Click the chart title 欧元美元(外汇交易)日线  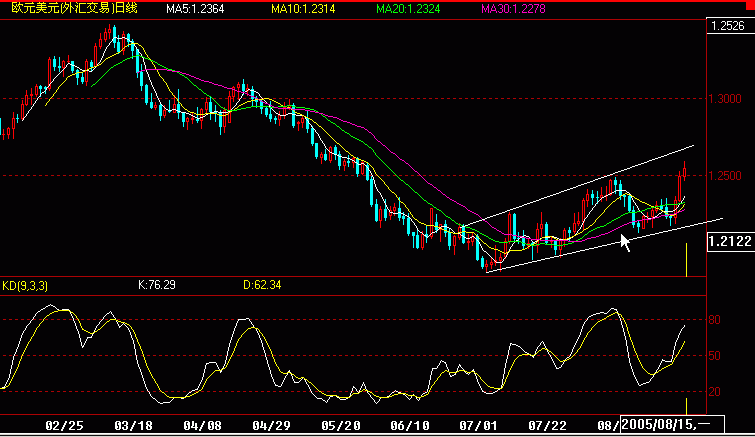(x=75, y=8)
